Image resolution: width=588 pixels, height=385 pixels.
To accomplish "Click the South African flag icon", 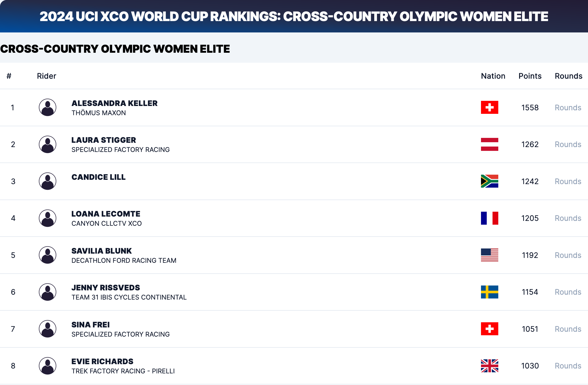I will [489, 181].
